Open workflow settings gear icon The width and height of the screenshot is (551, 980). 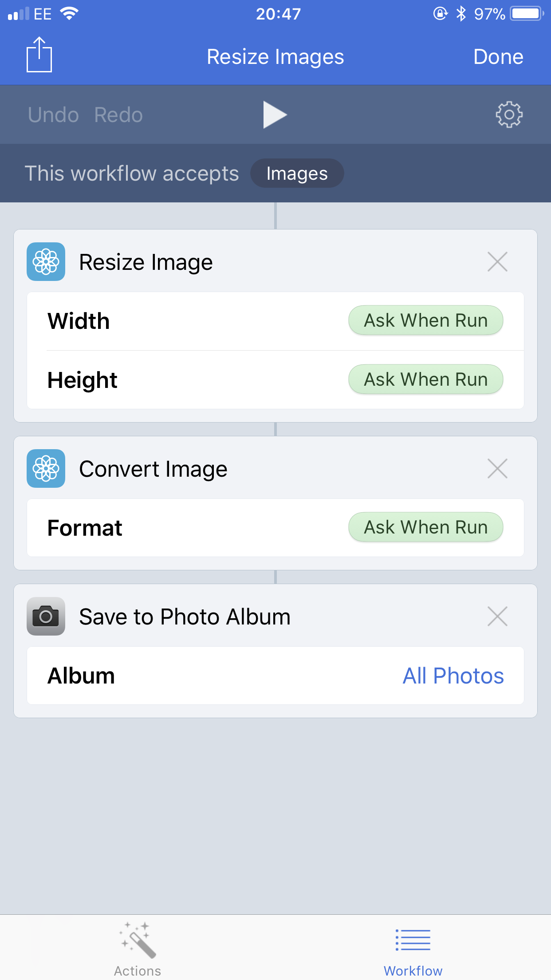click(509, 115)
